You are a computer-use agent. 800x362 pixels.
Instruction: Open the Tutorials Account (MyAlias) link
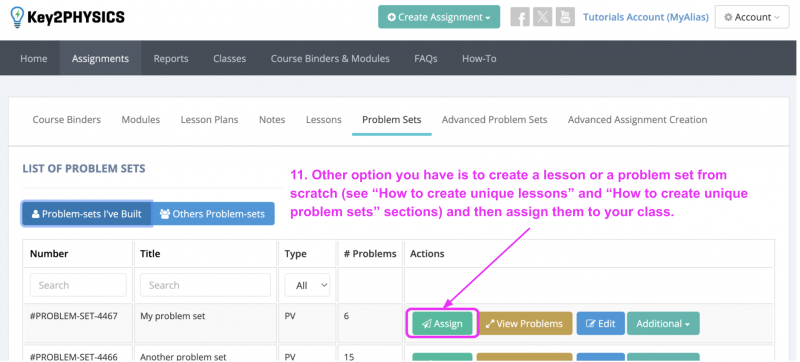645,17
